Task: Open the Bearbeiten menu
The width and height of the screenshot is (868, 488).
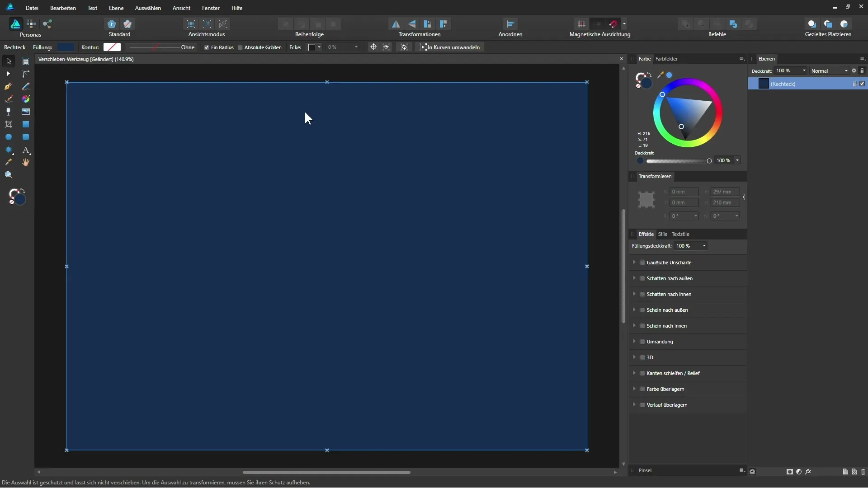Action: [x=63, y=8]
